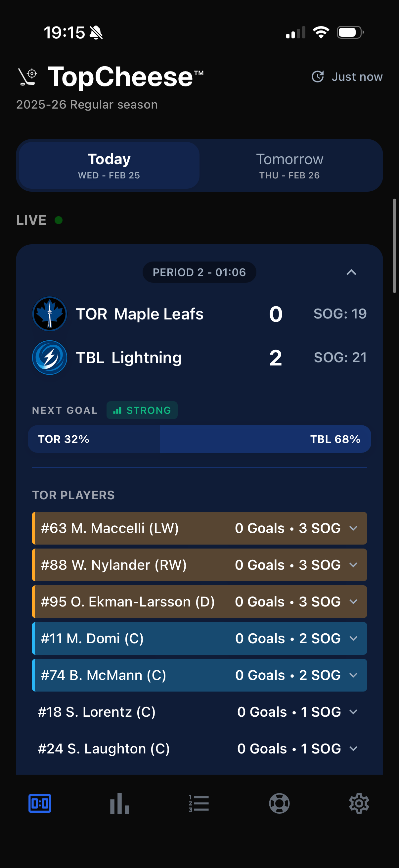Tap the TOR 32% probability segment

click(x=94, y=439)
